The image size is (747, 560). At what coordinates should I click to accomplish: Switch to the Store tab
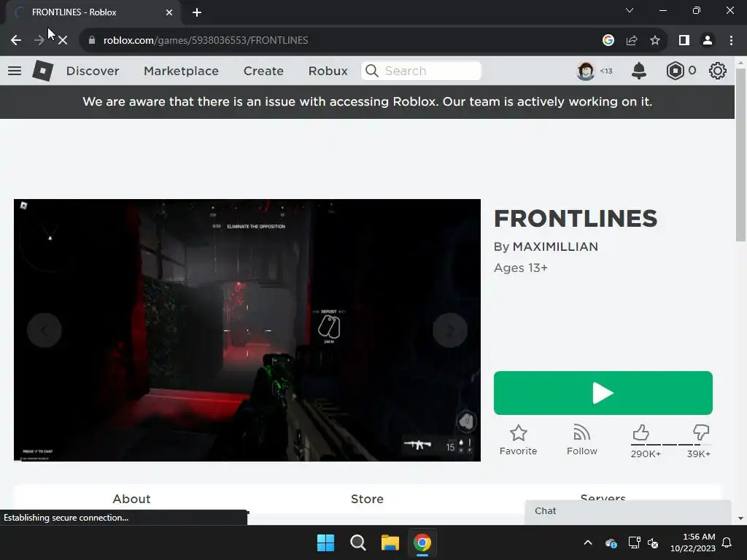tap(367, 499)
